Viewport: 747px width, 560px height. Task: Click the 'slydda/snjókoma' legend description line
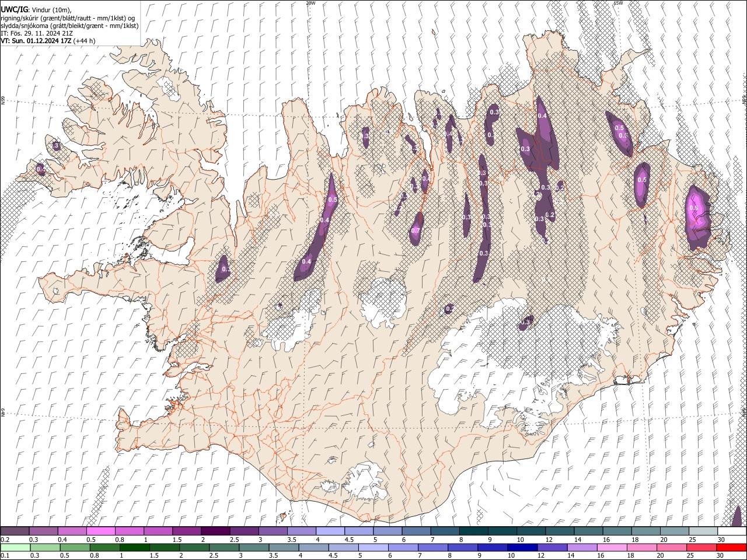[x=69, y=26]
